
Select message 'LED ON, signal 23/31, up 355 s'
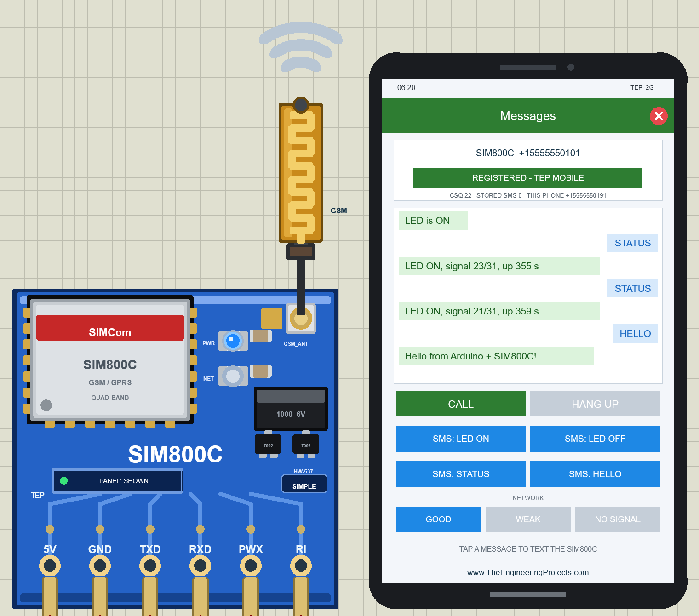tap(499, 266)
